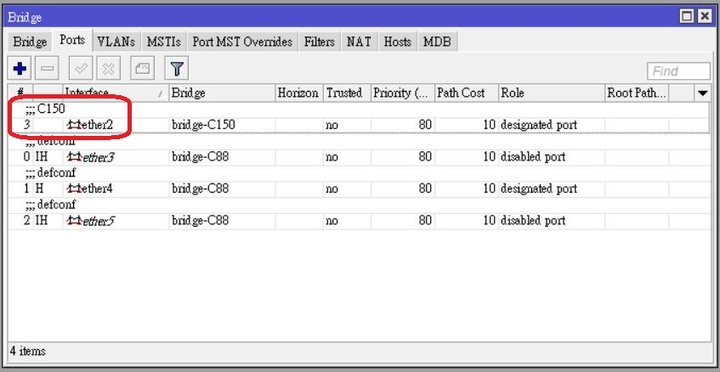Click the blue plus Add button
This screenshot has width=720, height=372.
(20, 69)
